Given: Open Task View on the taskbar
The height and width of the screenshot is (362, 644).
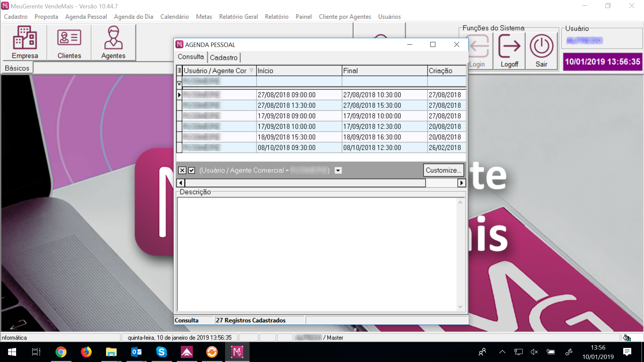Looking at the screenshot, I should 36,352.
